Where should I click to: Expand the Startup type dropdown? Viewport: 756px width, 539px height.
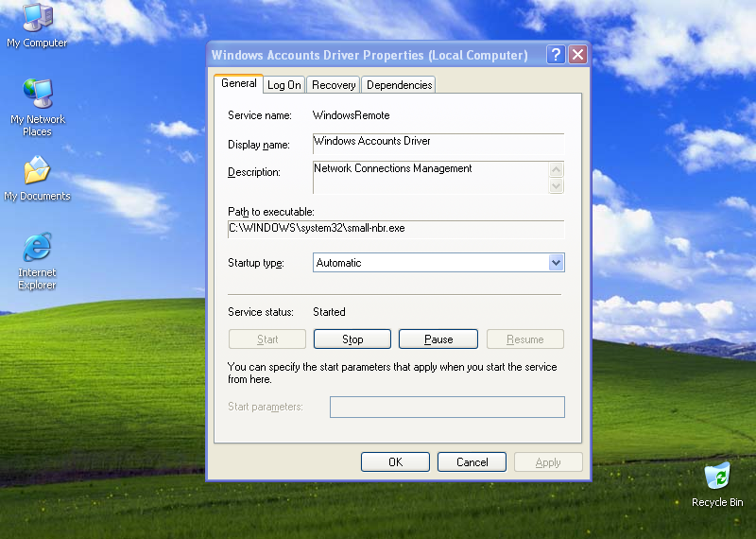(556, 263)
